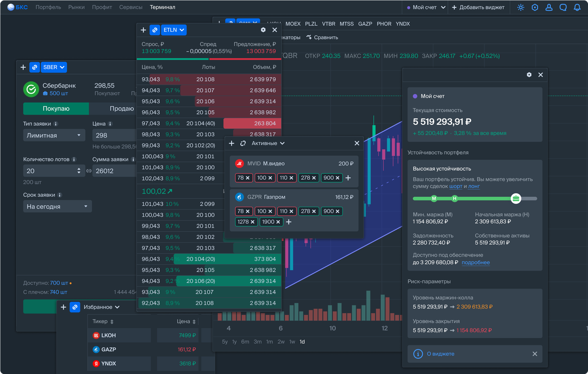Screen dimensions: 588x374
Task: Remove the 1278 alert from Газпром
Action: [x=253, y=222]
